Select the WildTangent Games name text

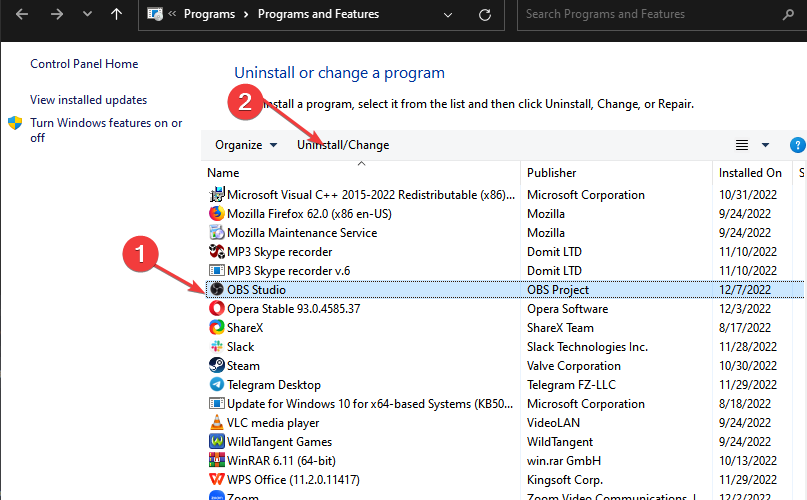pyautogui.click(x=279, y=442)
